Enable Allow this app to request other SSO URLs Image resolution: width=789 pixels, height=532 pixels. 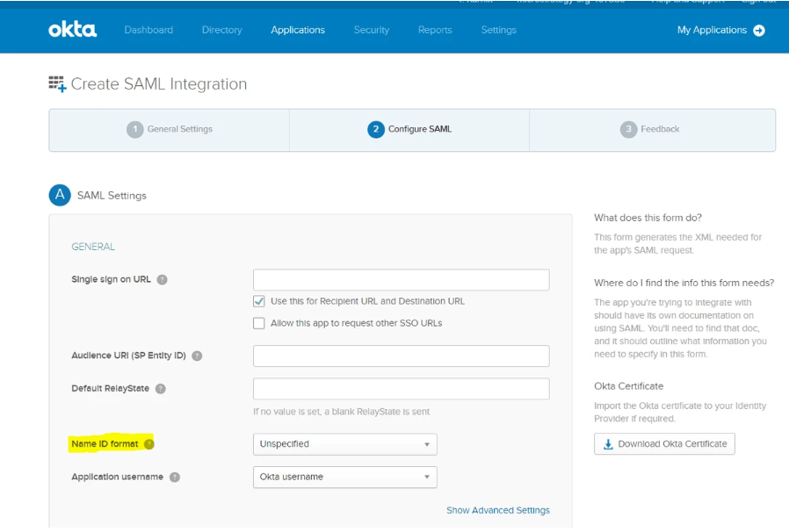[259, 324]
